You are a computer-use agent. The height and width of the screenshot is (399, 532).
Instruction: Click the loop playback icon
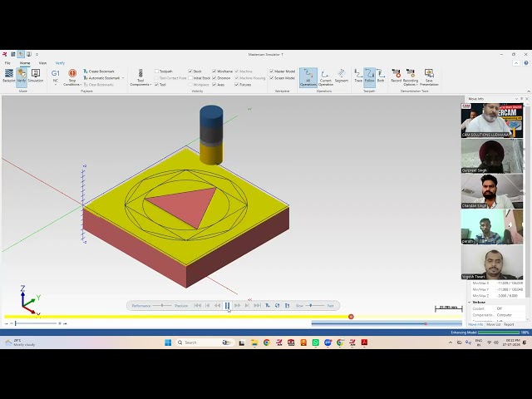point(277,306)
